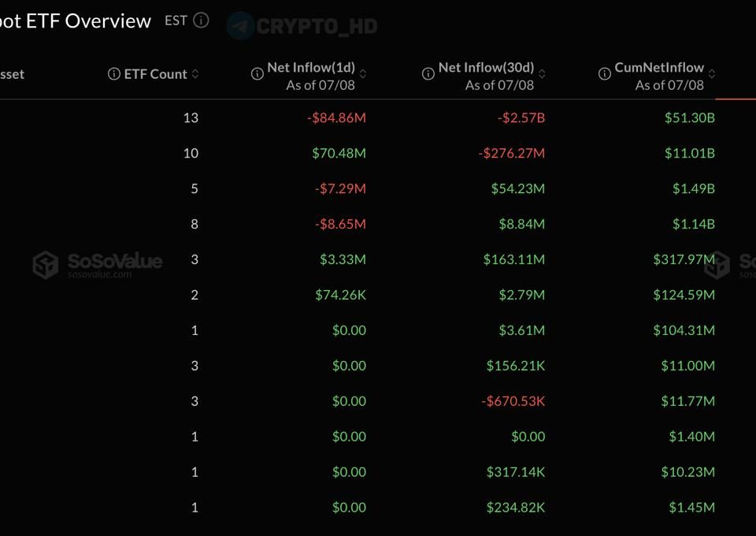The image size is (756, 536).
Task: Sort the table by ETF Count arrows
Action: pos(195,74)
